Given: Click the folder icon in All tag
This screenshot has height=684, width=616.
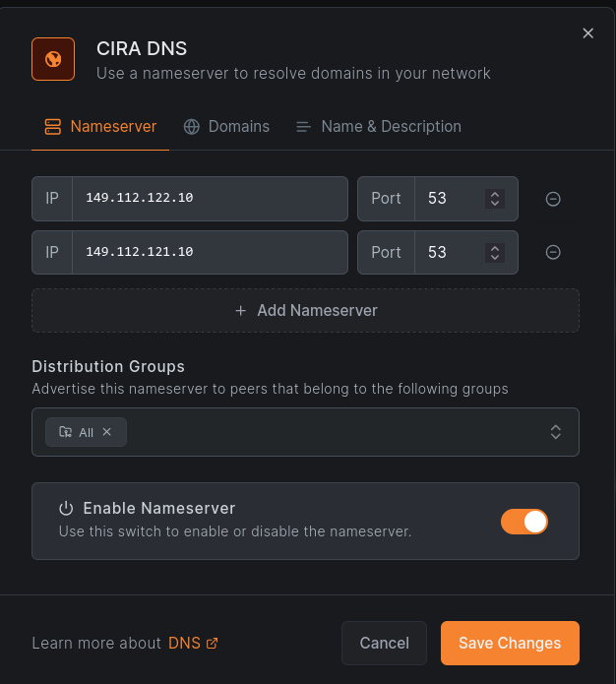Looking at the screenshot, I should [65, 432].
